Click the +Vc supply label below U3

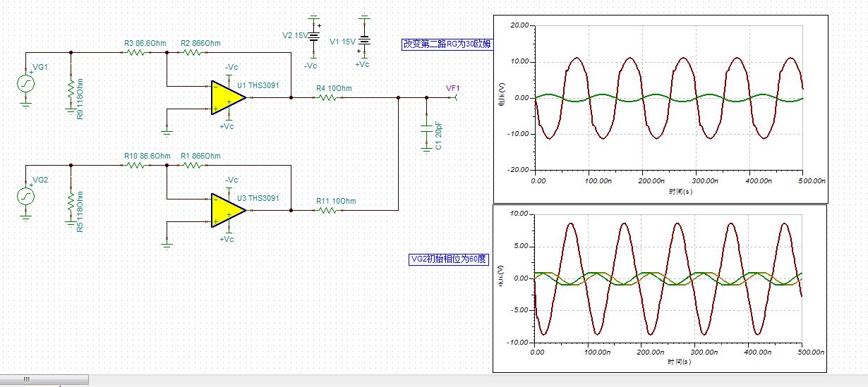tap(227, 239)
